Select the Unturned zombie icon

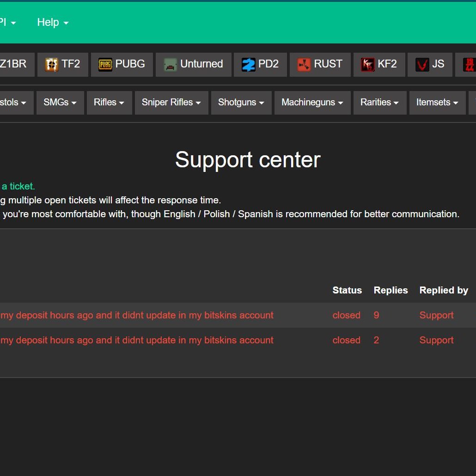click(x=171, y=65)
